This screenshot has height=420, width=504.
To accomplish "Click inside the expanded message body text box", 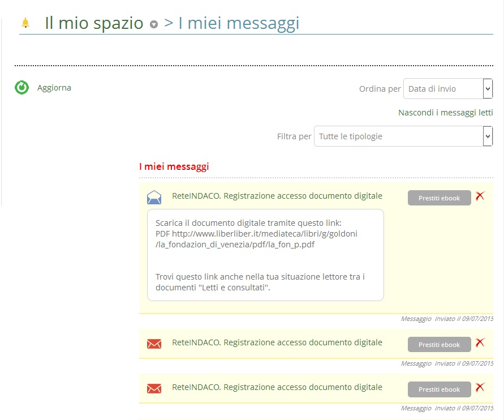I will point(265,255).
